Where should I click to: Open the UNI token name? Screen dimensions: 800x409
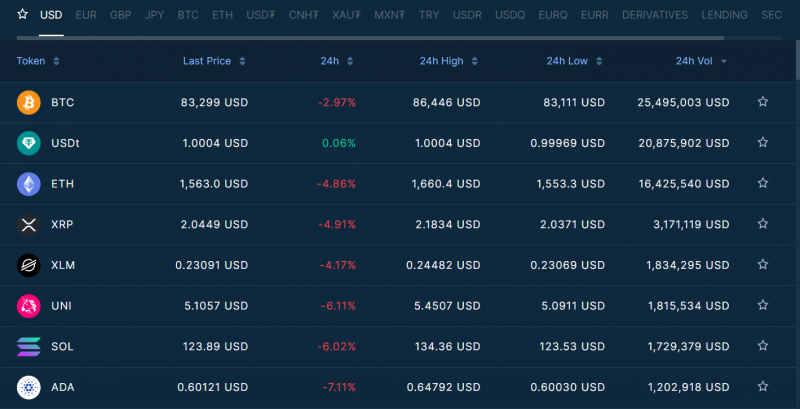coord(61,306)
